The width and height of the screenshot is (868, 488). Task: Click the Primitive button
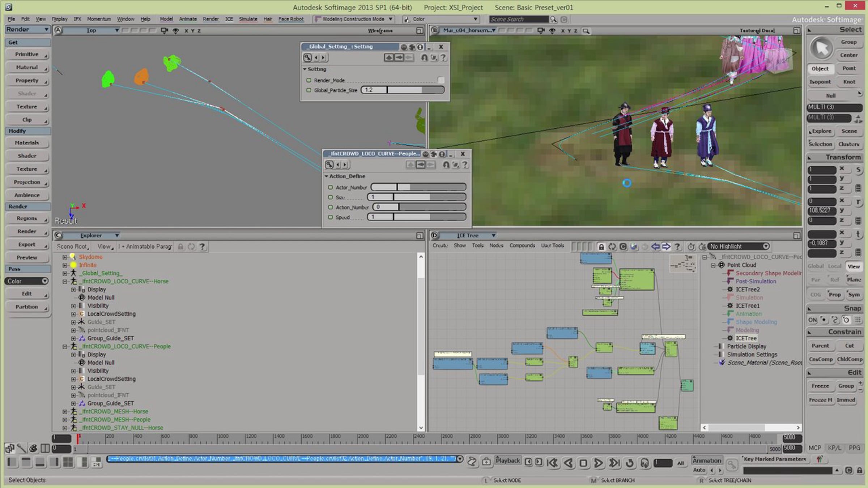pos(27,54)
